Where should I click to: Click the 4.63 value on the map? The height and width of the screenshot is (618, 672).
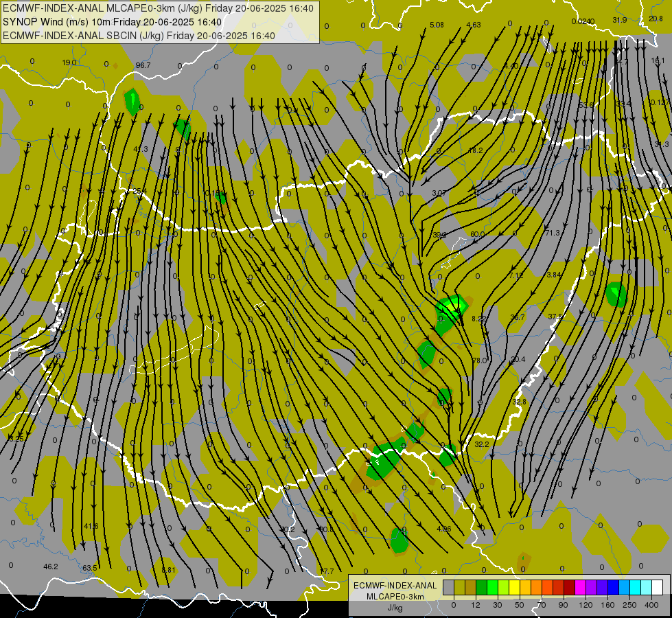[474, 25]
